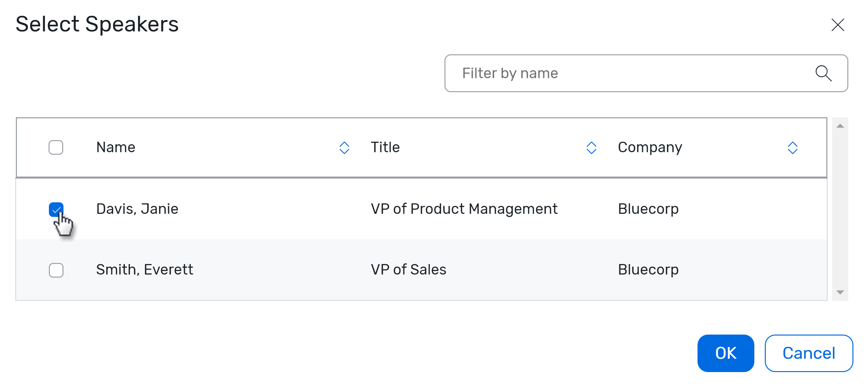Select the Davis, Janie name cell
The width and height of the screenshot is (868, 387).
pos(137,209)
